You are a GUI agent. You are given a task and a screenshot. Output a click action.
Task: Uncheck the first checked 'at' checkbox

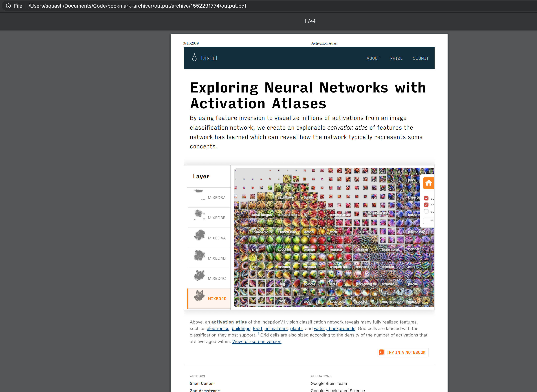426,198
